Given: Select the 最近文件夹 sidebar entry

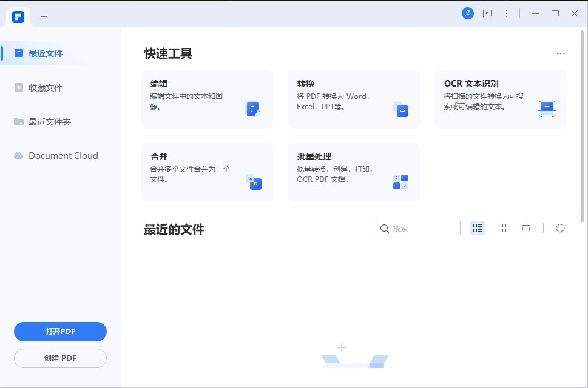Looking at the screenshot, I should (46, 121).
